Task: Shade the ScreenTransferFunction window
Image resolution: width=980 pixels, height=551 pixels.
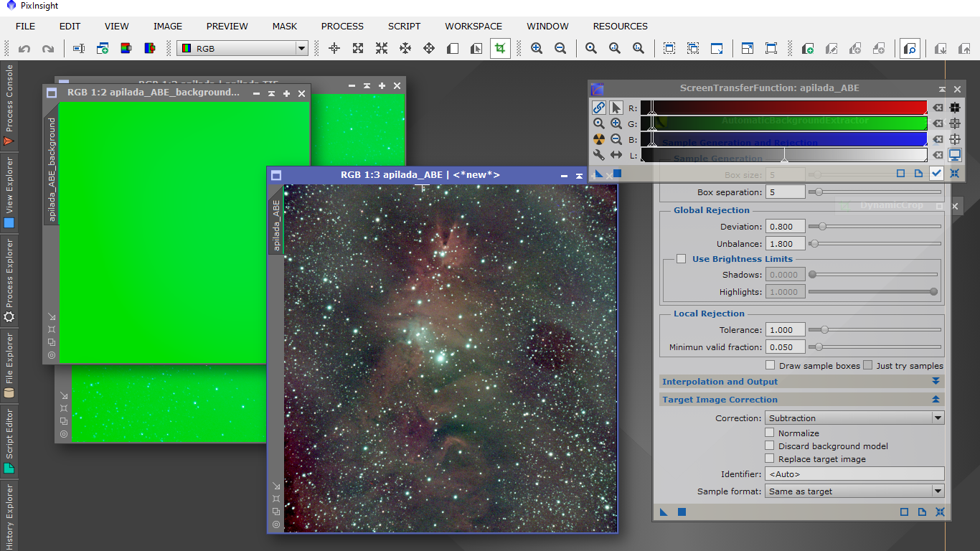Action: [x=942, y=89]
